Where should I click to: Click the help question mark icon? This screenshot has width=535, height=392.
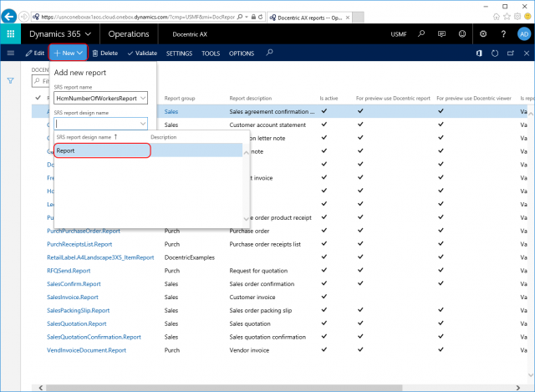(x=503, y=33)
